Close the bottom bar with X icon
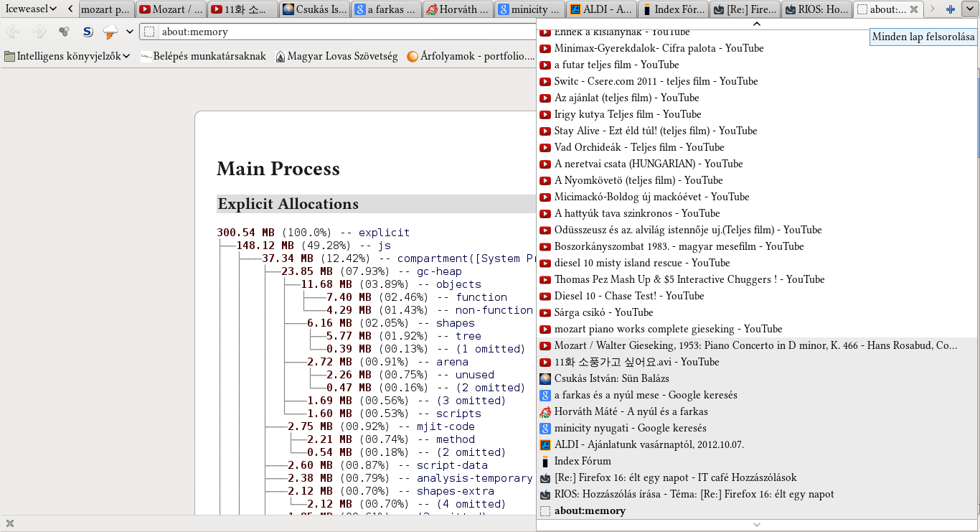This screenshot has width=980, height=532. point(10,523)
